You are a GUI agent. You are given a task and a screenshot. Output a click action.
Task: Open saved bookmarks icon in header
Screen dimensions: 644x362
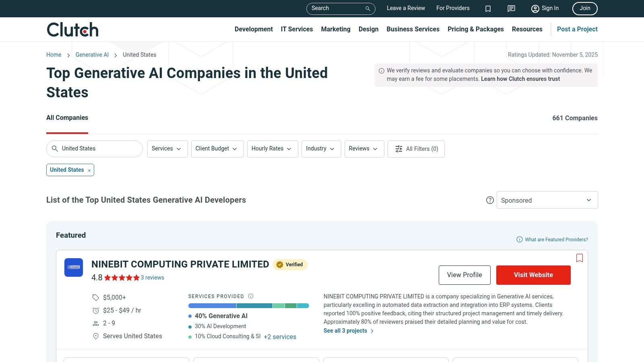(x=488, y=8)
